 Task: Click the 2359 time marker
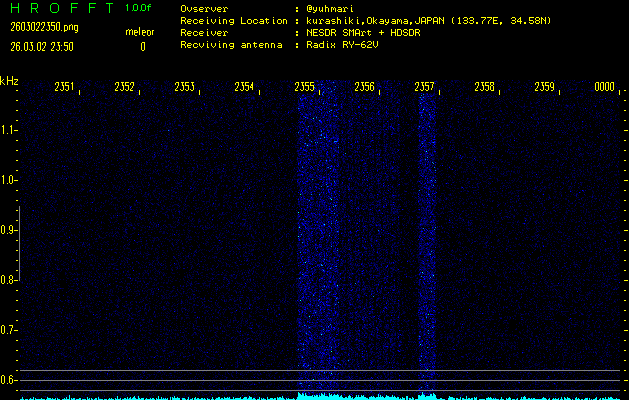point(545,87)
